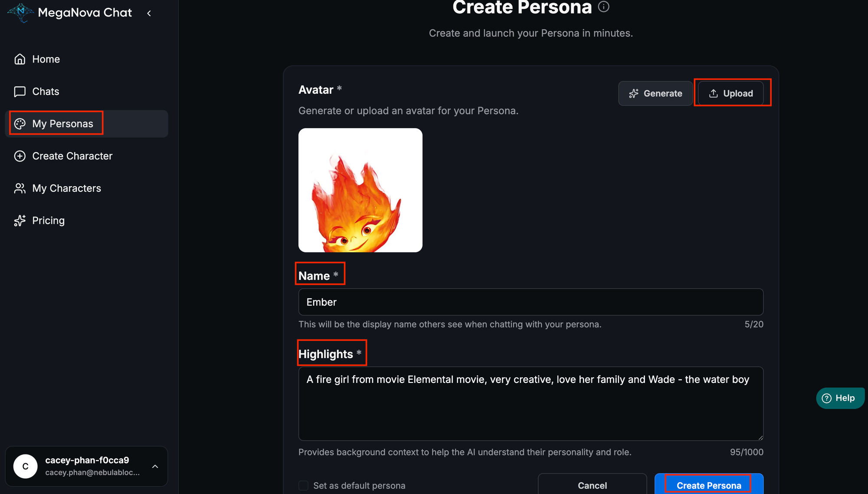This screenshot has height=494, width=868.
Task: Click the Create Persona button
Action: coord(708,485)
